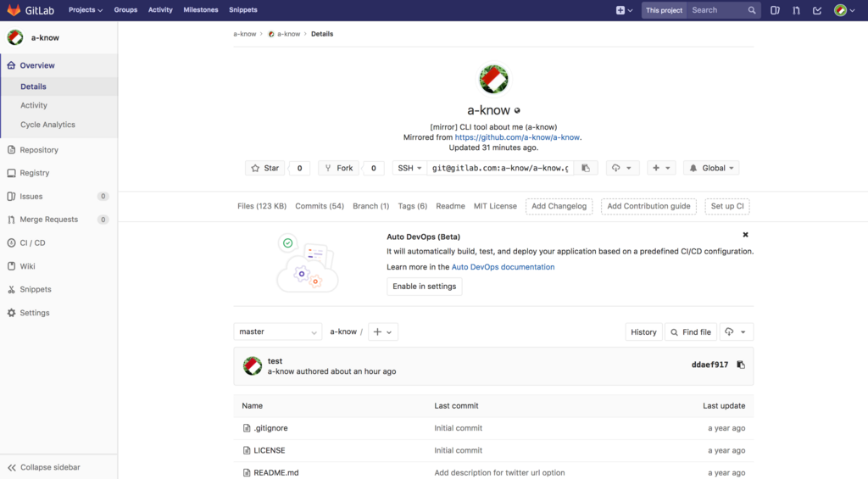The height and width of the screenshot is (479, 868).
Task: Click Add Changelog button
Action: tap(559, 206)
